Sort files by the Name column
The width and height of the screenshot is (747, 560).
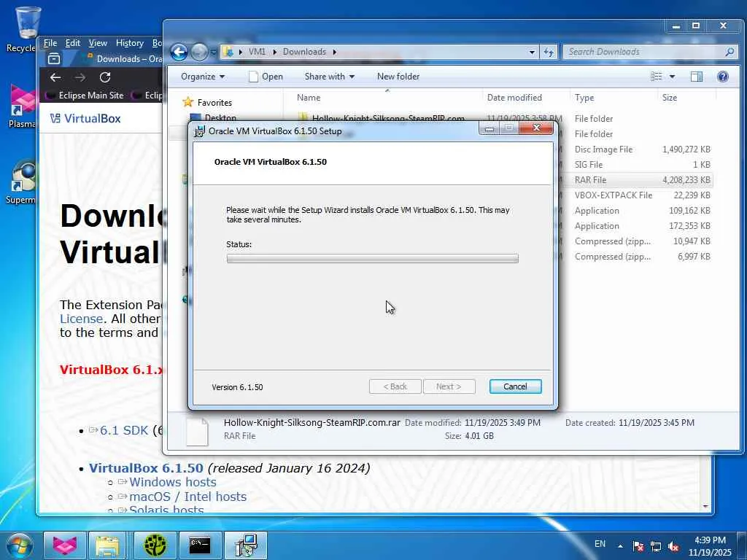point(309,97)
